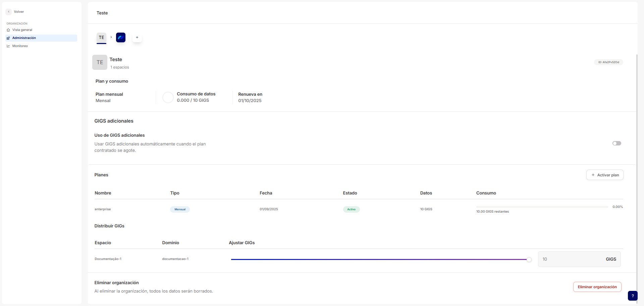Click the Mensual type badge
Image resolution: width=644 pixels, height=306 pixels.
tap(180, 209)
